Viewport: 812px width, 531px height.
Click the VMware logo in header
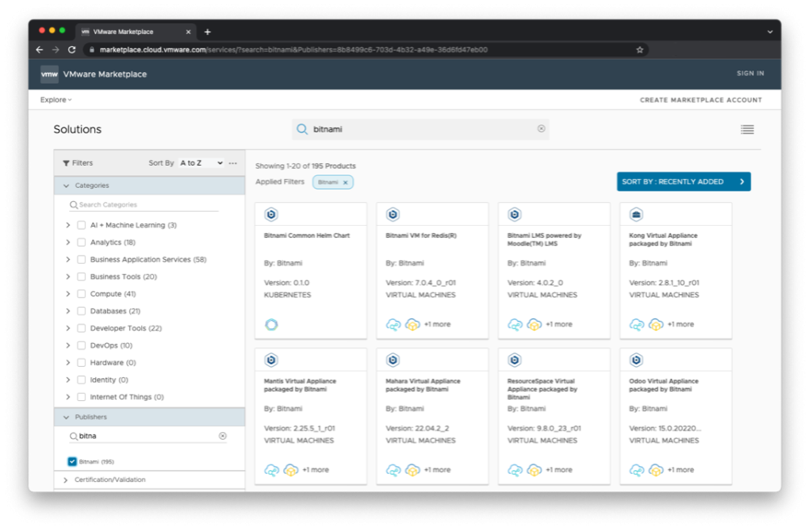pos(49,74)
